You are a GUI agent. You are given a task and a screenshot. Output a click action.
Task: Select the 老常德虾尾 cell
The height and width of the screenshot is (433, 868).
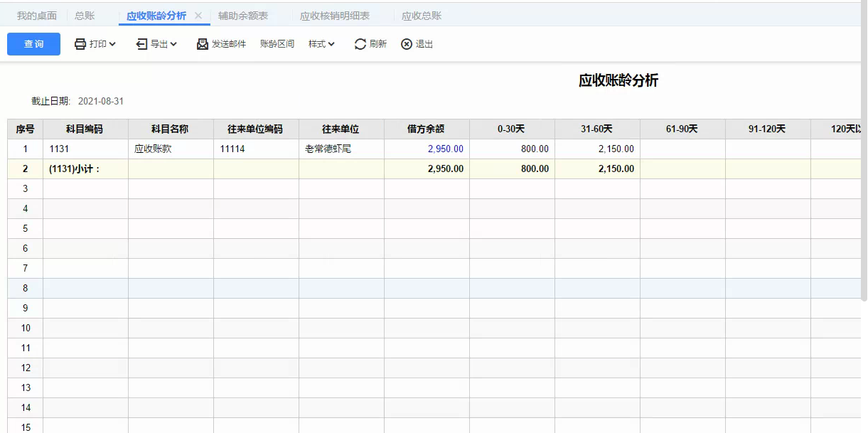341,149
